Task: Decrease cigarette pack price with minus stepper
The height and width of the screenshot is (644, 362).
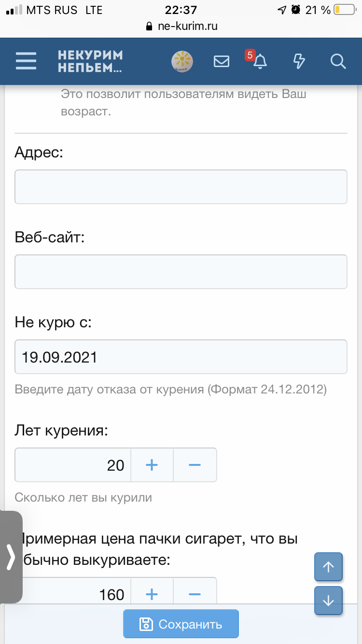Action: [195, 595]
